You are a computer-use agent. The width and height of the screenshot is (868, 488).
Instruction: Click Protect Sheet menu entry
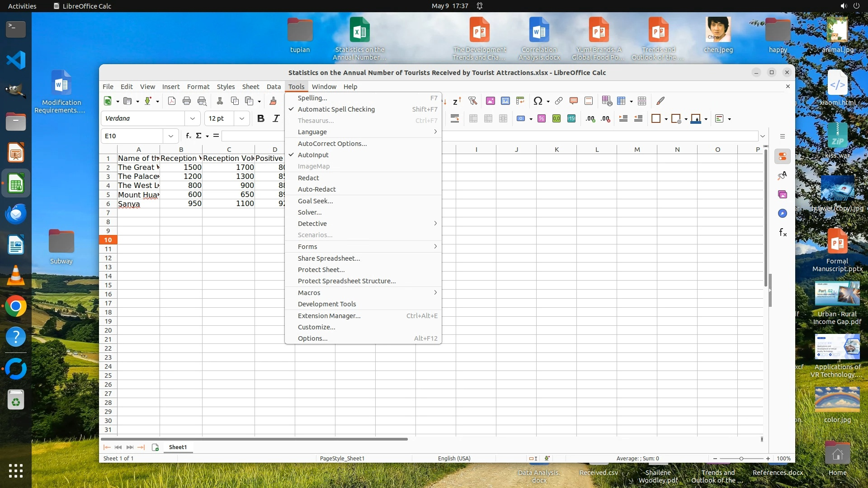click(321, 270)
